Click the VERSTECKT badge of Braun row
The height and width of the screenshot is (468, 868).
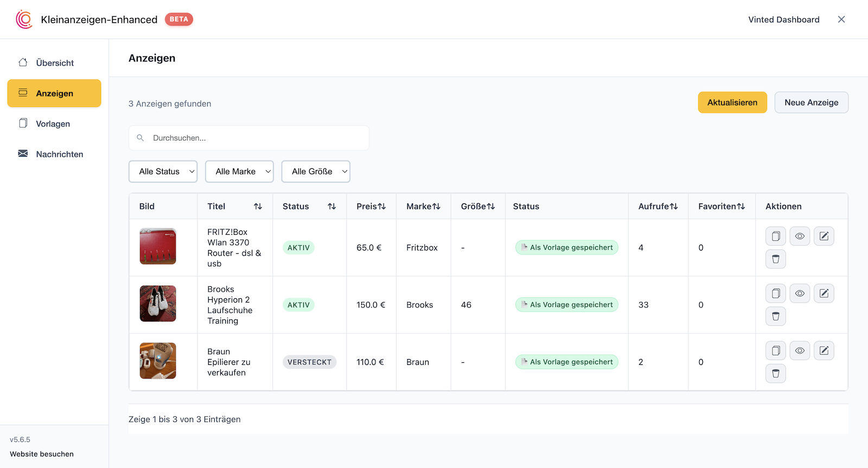point(309,362)
